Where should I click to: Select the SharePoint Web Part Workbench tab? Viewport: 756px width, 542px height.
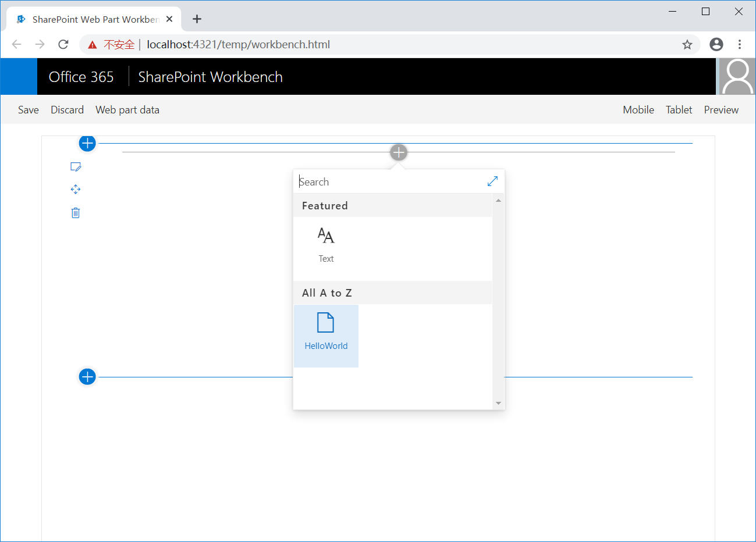(x=93, y=19)
